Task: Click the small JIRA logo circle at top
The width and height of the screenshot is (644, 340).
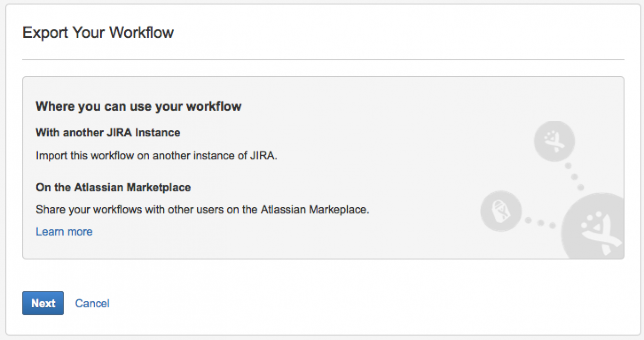Action: tap(554, 142)
